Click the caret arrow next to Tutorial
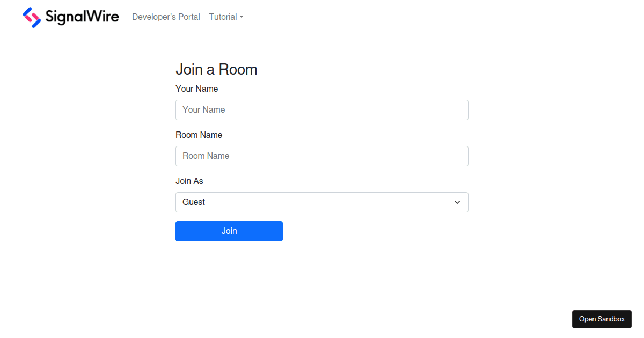Viewport: 644px width, 338px height. [x=241, y=17]
